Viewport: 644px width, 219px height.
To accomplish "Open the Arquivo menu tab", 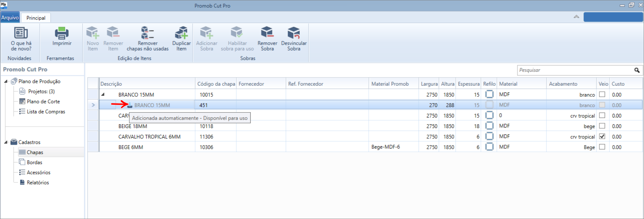I will (10, 17).
